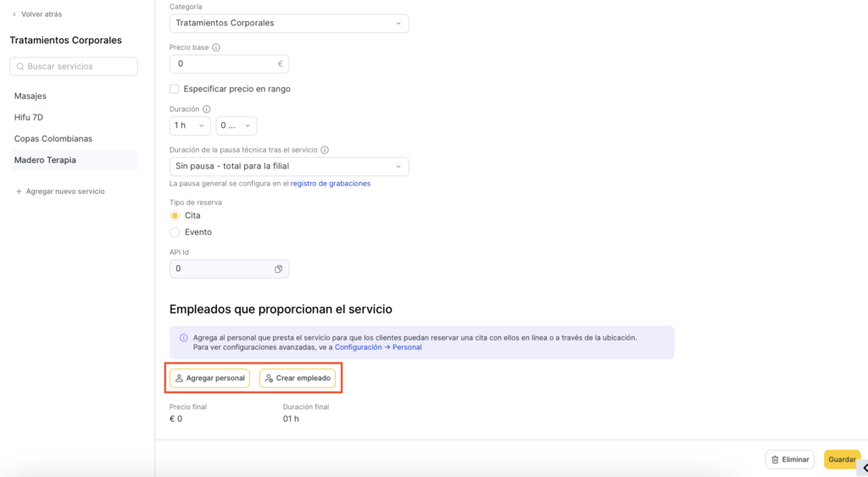This screenshot has height=477, width=868.
Task: Click the Precio base input field
Action: click(x=224, y=64)
